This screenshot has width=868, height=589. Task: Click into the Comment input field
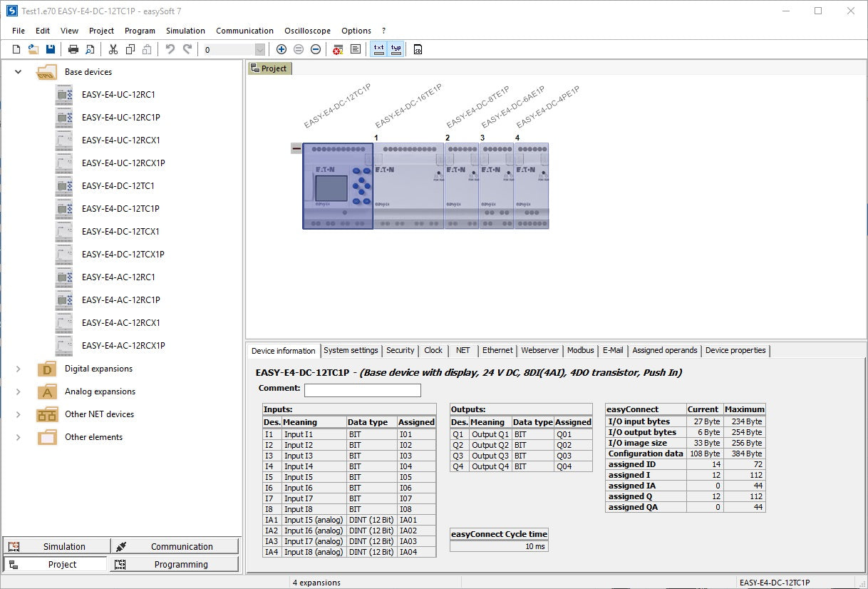[362, 390]
